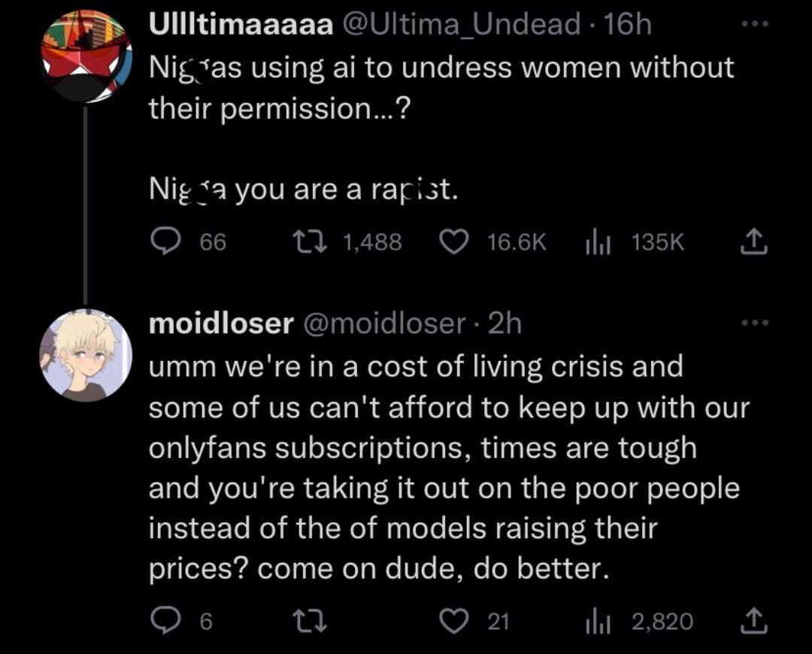Visit the @Ultima_Undead handle link
The width and height of the screenshot is (812, 654).
[461, 26]
